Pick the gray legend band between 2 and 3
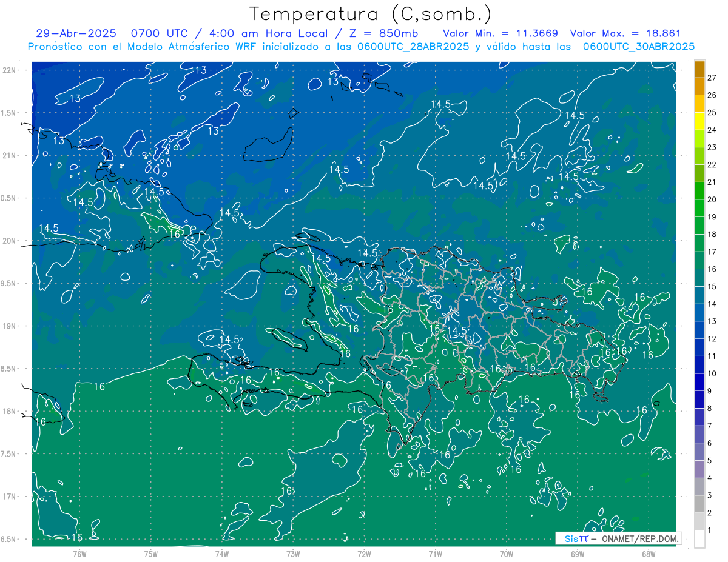Viewport: 728px width, 562px height. pyautogui.click(x=699, y=504)
